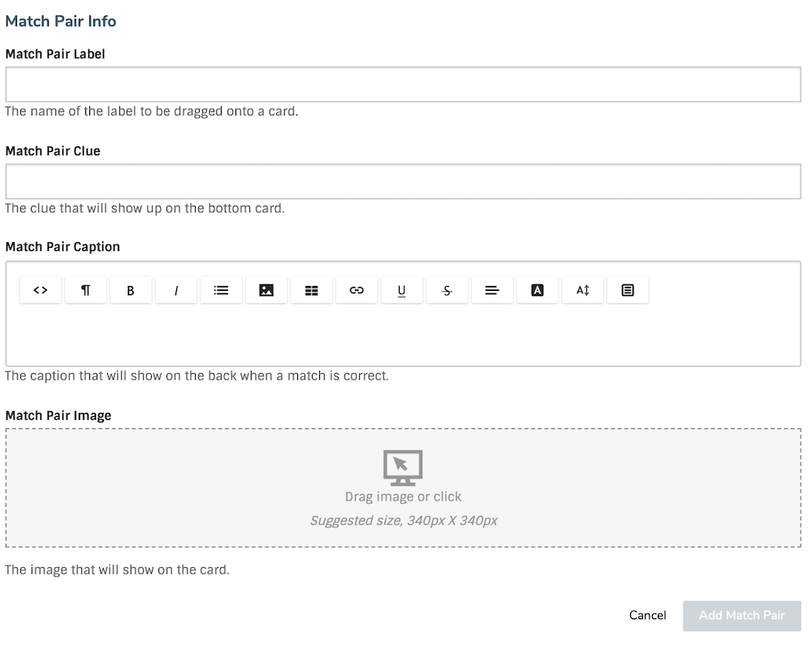The width and height of the screenshot is (812, 646).
Task: Open the insert image tool in the caption toolbar
Action: coord(266,289)
